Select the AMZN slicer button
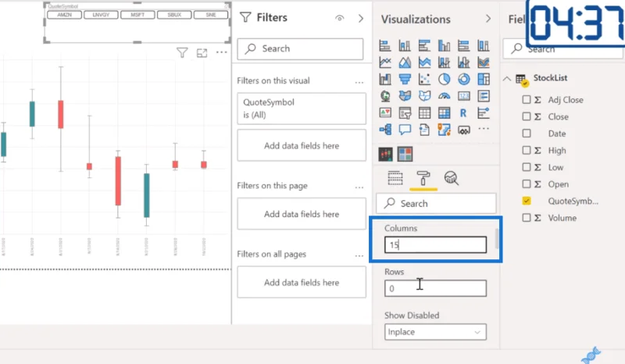The width and height of the screenshot is (625, 364). coord(64,15)
